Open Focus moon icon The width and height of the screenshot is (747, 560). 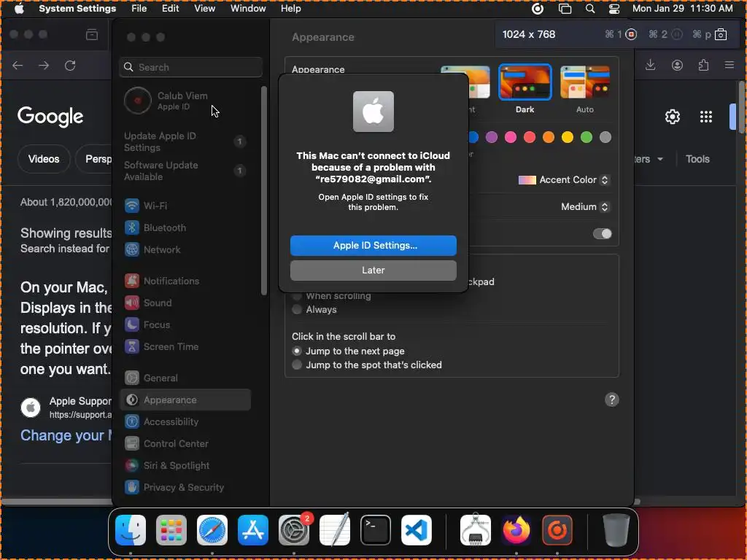[132, 324]
